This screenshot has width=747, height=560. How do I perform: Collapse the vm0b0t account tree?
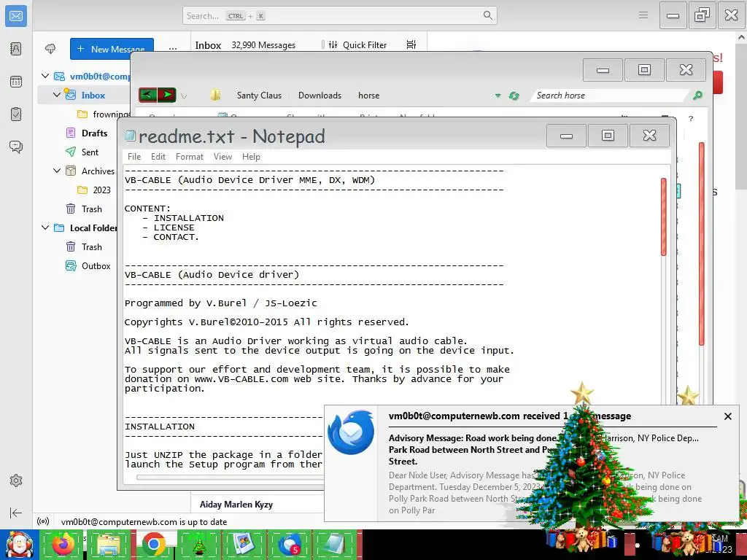click(45, 76)
